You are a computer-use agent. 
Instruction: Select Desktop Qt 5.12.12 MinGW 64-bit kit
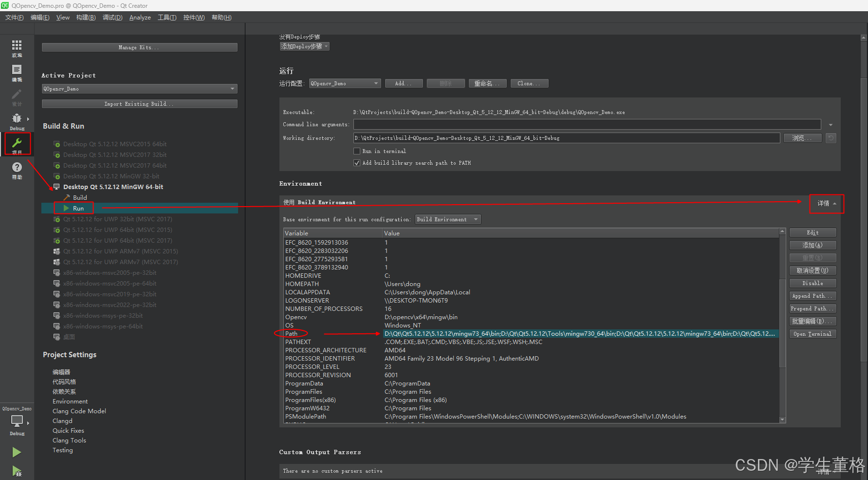click(x=113, y=187)
